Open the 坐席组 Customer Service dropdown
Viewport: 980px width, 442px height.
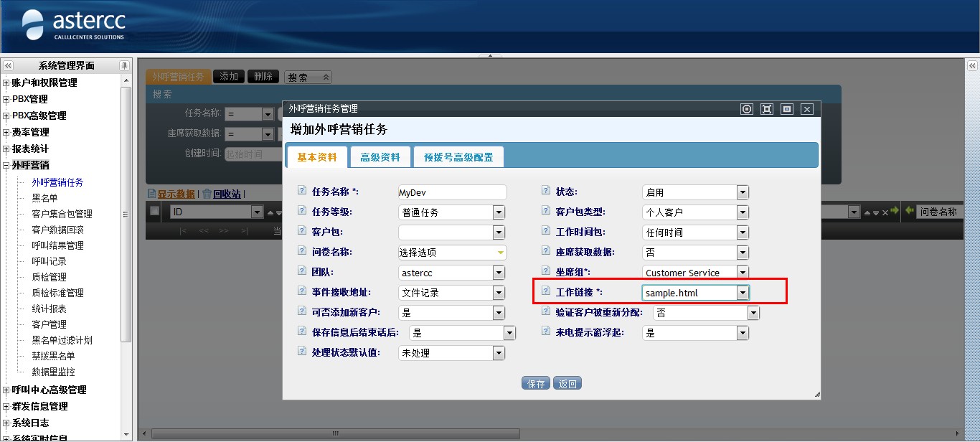tap(743, 273)
